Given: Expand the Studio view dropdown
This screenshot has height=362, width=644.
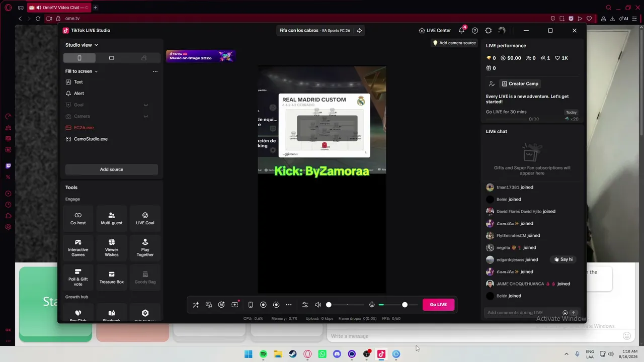Looking at the screenshot, I should point(82,45).
